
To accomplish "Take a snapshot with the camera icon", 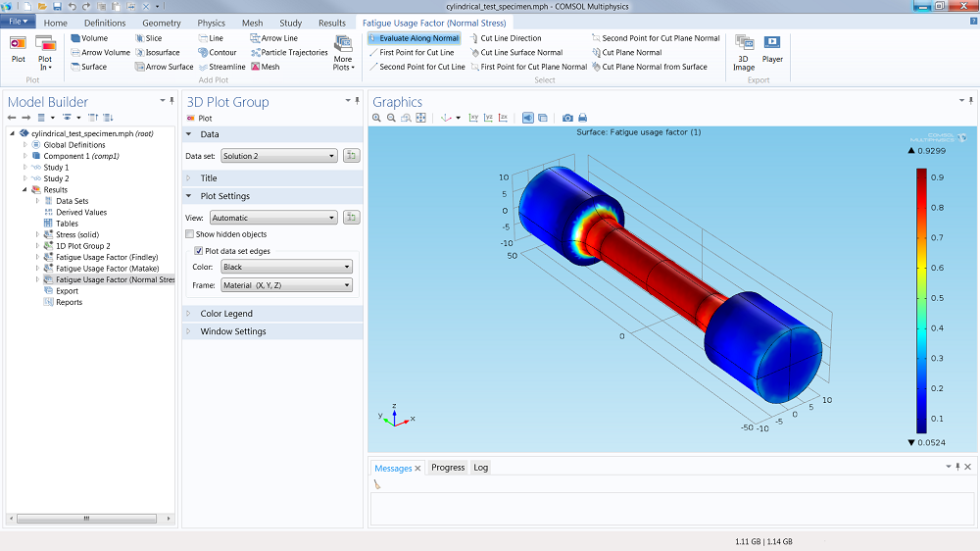I will [567, 118].
